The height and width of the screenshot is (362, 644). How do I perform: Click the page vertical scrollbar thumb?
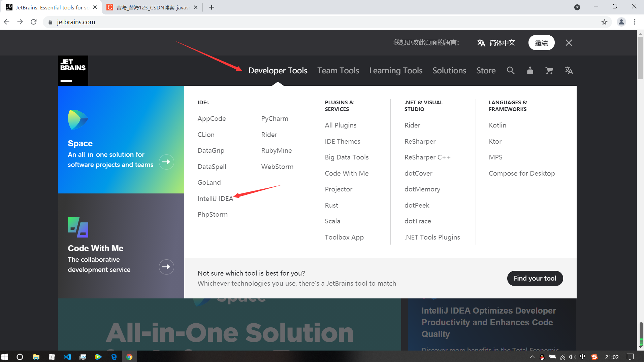tap(640, 59)
